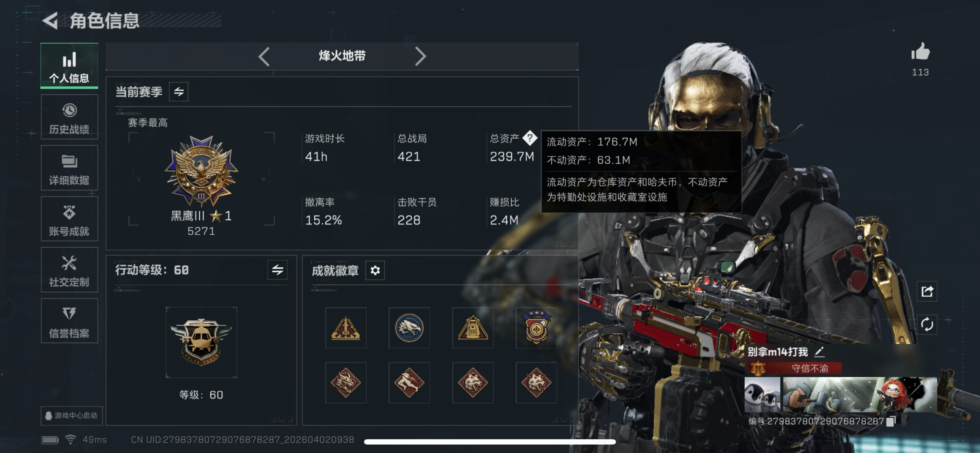Open the 成就徽章 settings gear
Viewport: 980px width, 453px height.
(375, 271)
